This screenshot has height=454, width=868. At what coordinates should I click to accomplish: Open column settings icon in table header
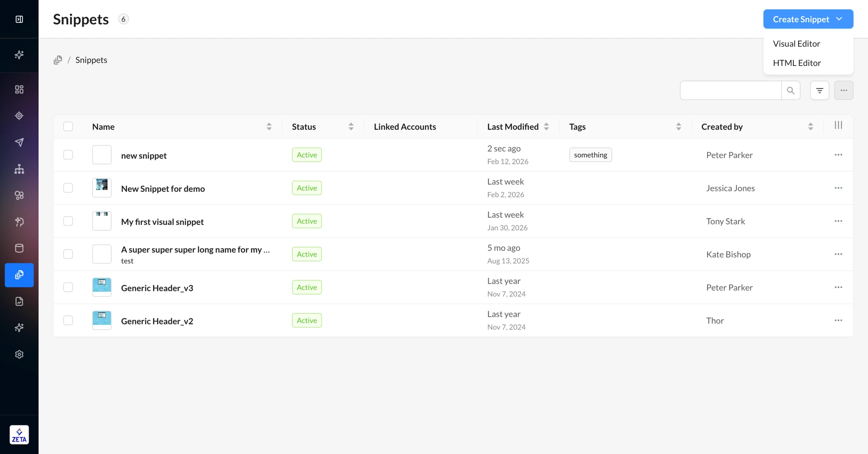[x=838, y=125]
